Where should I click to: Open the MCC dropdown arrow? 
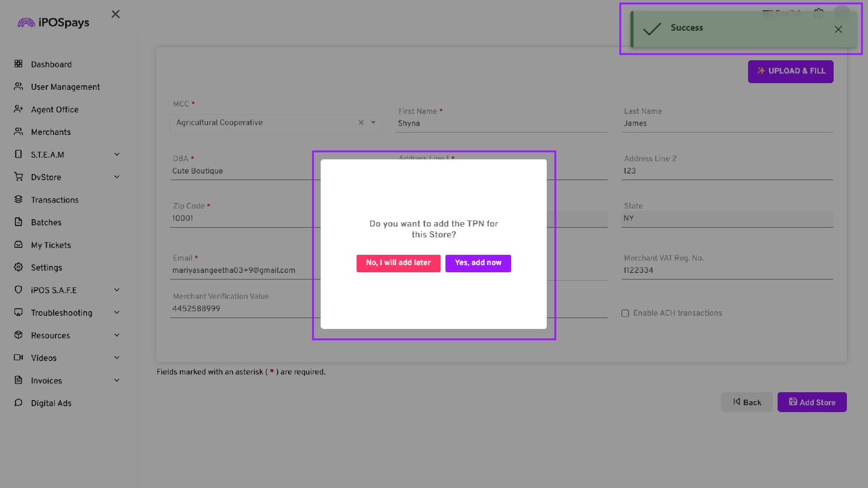(x=373, y=122)
